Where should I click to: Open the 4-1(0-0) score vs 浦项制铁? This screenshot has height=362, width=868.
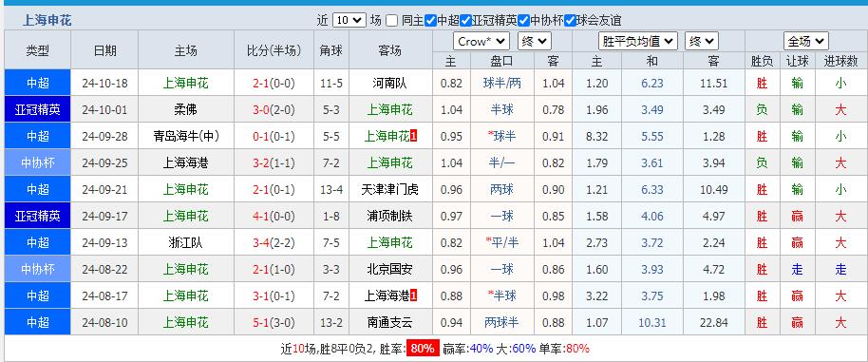tap(274, 216)
